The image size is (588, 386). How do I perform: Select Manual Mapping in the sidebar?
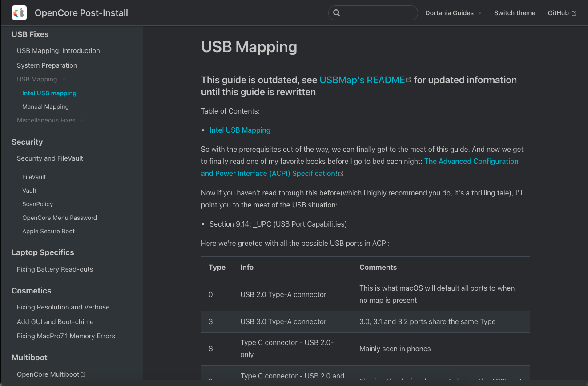[x=45, y=106]
